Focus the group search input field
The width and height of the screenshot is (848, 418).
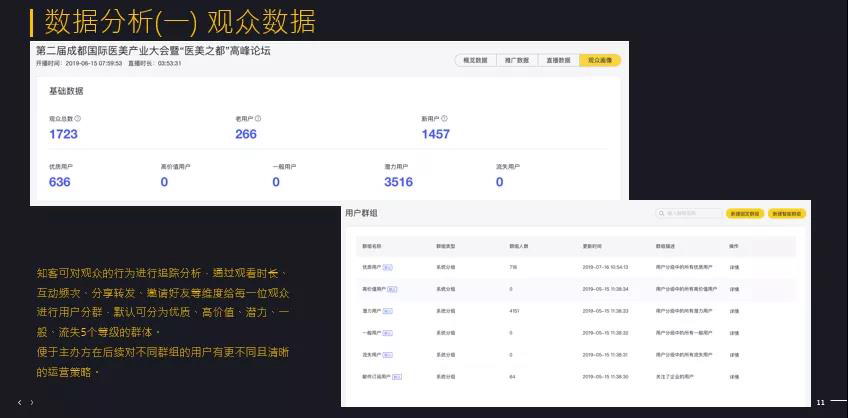coord(692,213)
